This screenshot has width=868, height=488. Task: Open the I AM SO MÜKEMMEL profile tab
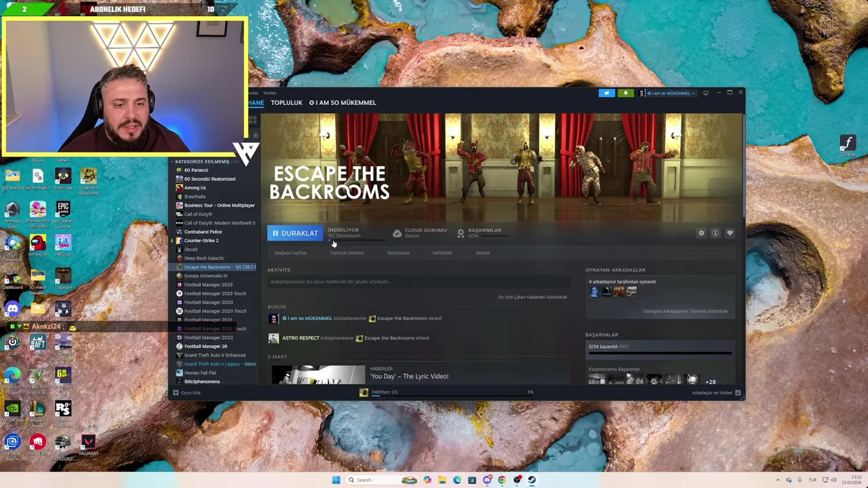pyautogui.click(x=342, y=102)
